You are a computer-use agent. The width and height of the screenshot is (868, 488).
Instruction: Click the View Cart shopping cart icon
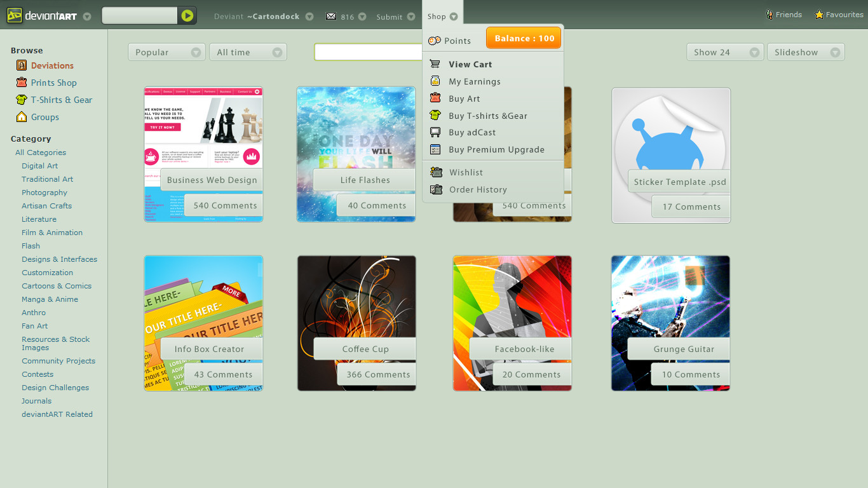pyautogui.click(x=435, y=64)
